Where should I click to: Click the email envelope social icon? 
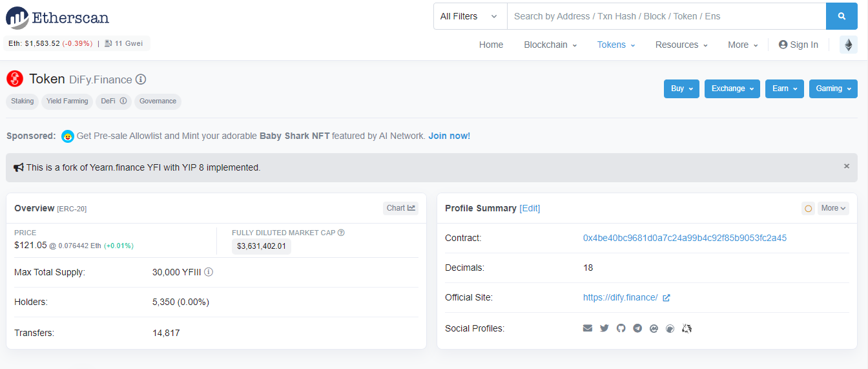pos(588,328)
